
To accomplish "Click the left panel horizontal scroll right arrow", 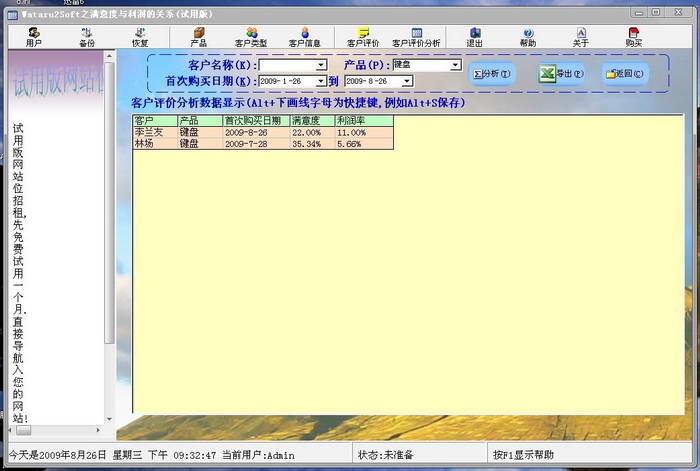I will click(98, 430).
